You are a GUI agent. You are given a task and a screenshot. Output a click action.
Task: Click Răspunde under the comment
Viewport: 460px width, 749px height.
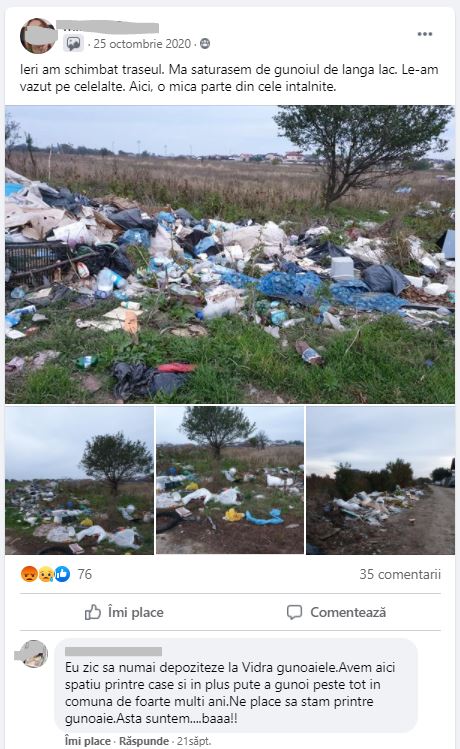144,741
